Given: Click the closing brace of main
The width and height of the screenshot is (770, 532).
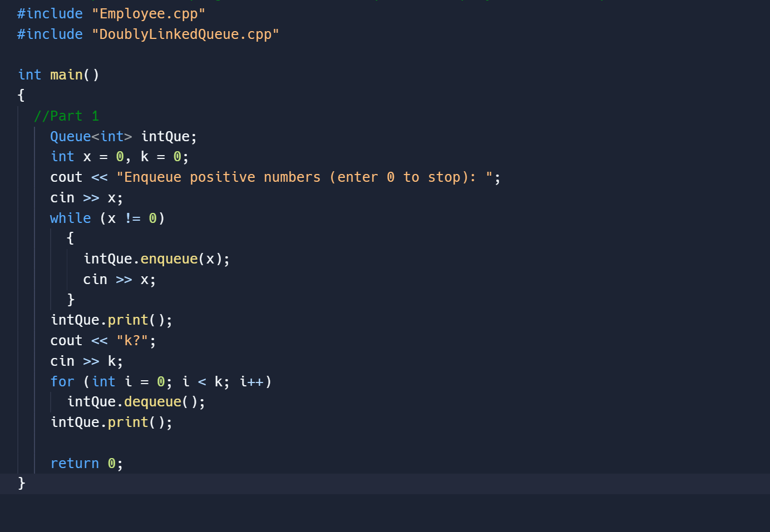Looking at the screenshot, I should pos(21,484).
